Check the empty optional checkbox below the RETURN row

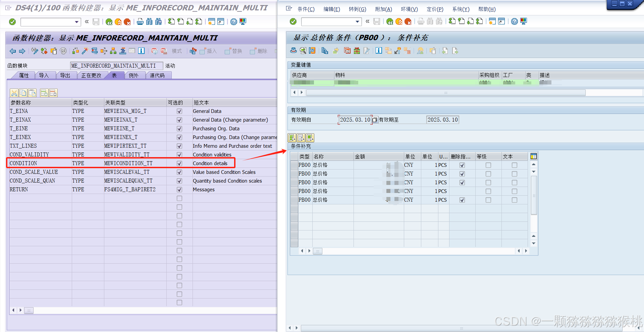tap(179, 198)
